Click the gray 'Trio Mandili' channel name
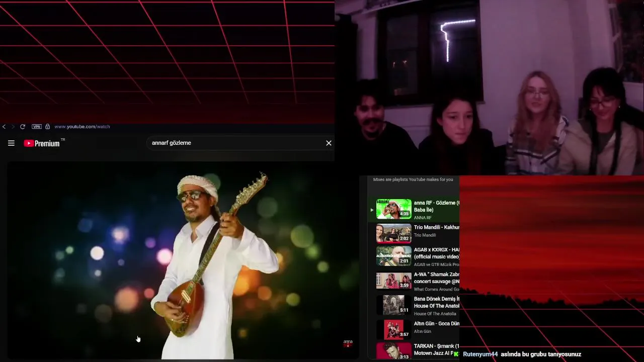This screenshot has height=362, width=644. pos(425,235)
